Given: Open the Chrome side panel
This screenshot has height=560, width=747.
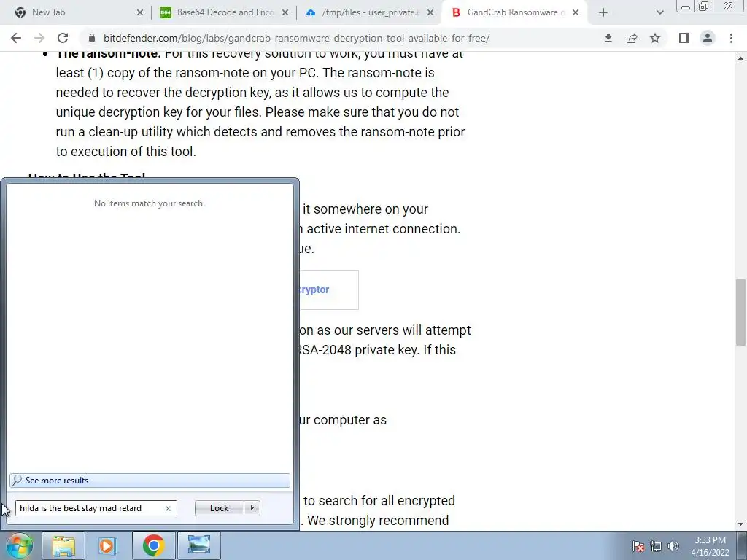Looking at the screenshot, I should coord(684,38).
